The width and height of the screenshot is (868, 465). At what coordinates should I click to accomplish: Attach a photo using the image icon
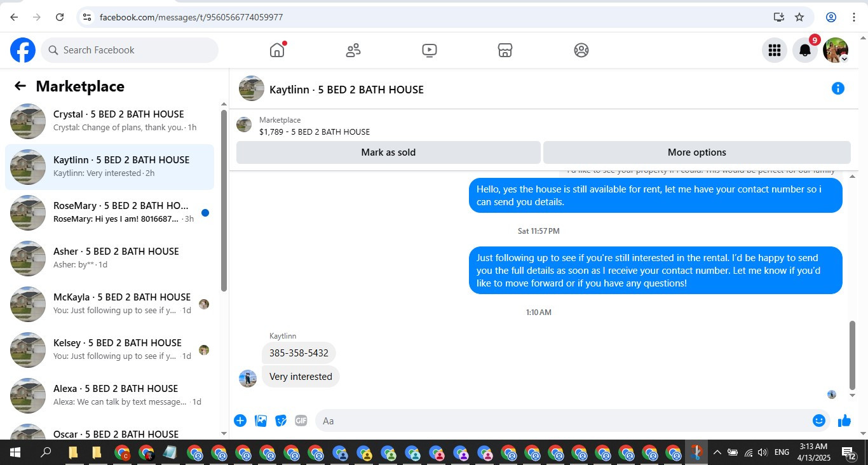[x=261, y=421]
